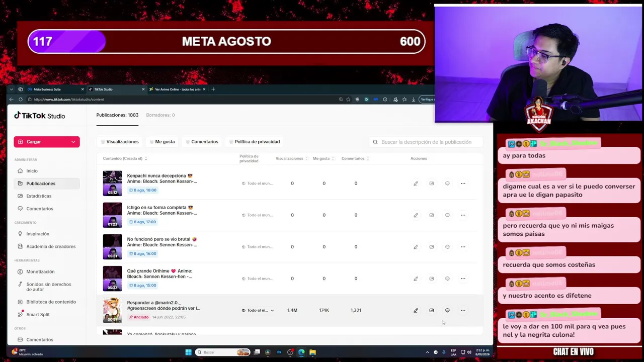The width and height of the screenshot is (644, 362).
Task: Go back in the browser
Action: 11,100
